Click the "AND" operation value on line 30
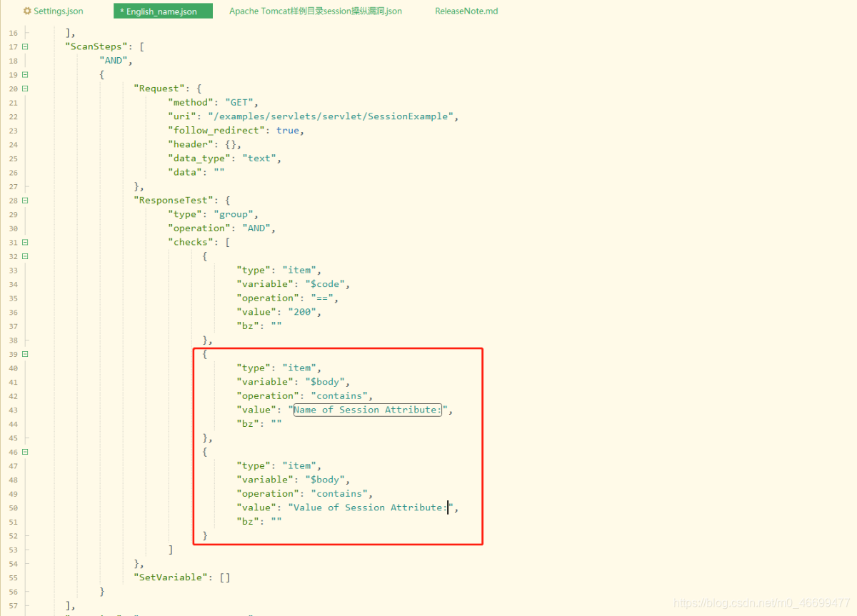The image size is (857, 616). click(256, 228)
